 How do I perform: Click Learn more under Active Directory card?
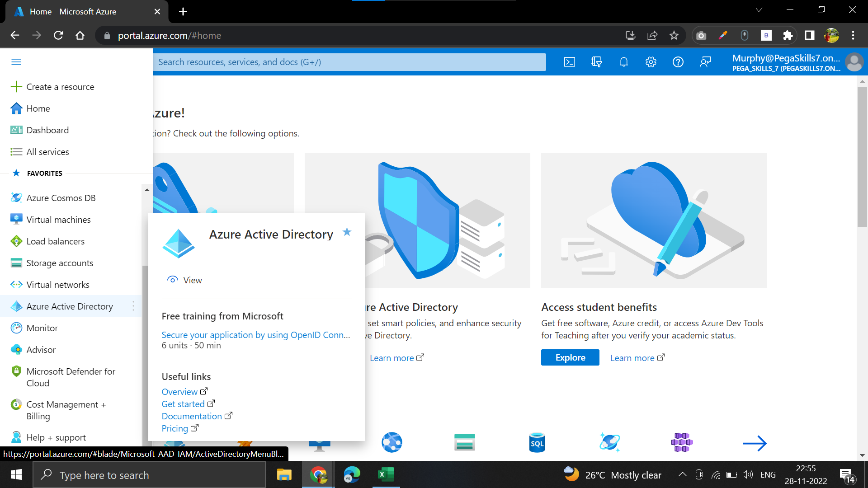pyautogui.click(x=397, y=358)
